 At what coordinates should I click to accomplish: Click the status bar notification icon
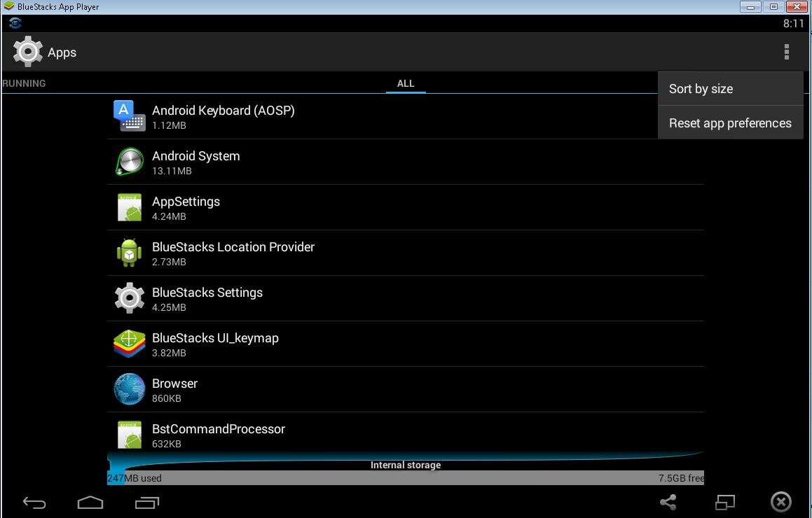15,23
